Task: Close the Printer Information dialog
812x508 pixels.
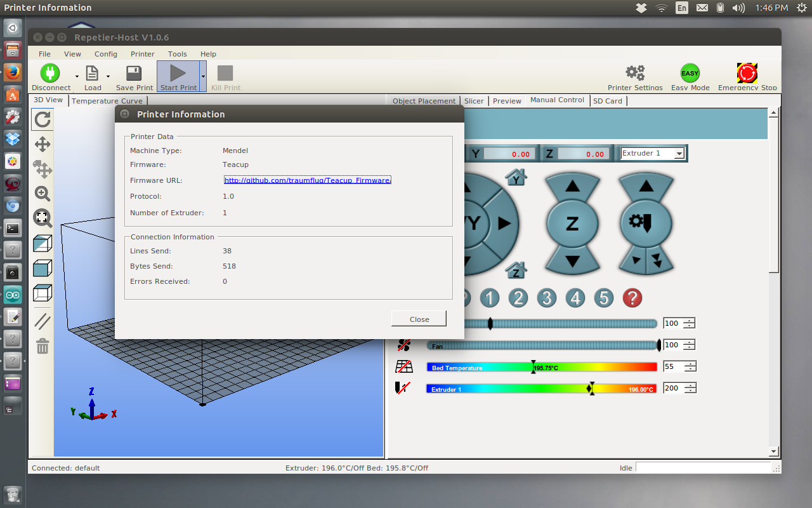Action: pos(419,319)
